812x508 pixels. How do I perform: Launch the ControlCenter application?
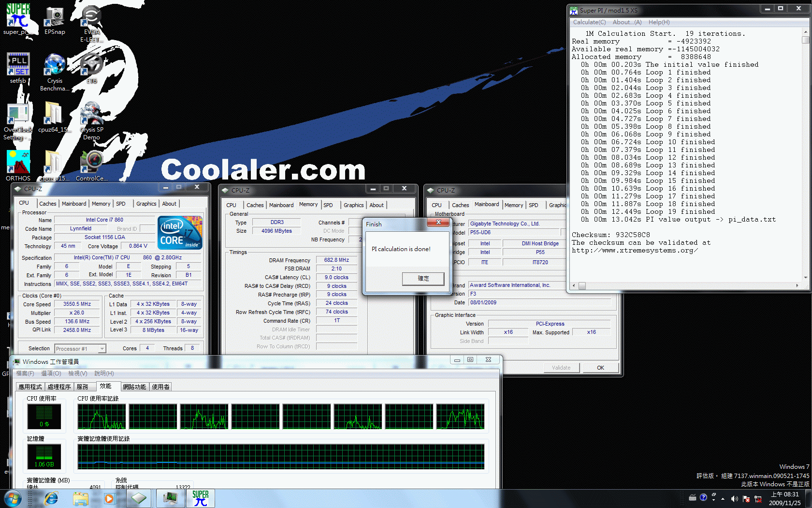pos(91,161)
